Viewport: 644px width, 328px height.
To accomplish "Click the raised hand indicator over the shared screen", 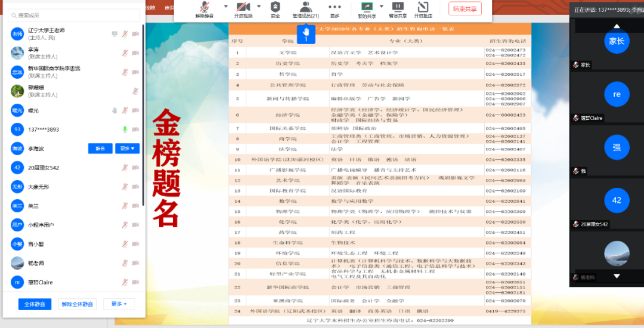I will (x=306, y=33).
